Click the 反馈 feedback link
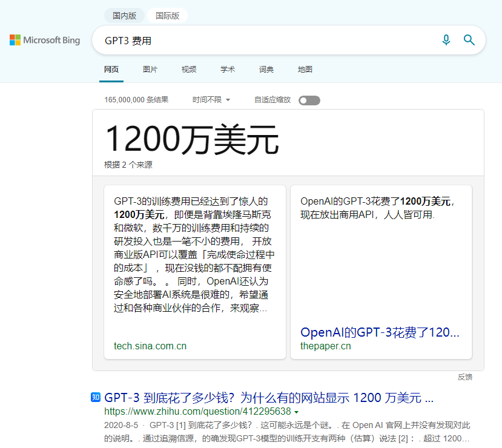 [464, 377]
